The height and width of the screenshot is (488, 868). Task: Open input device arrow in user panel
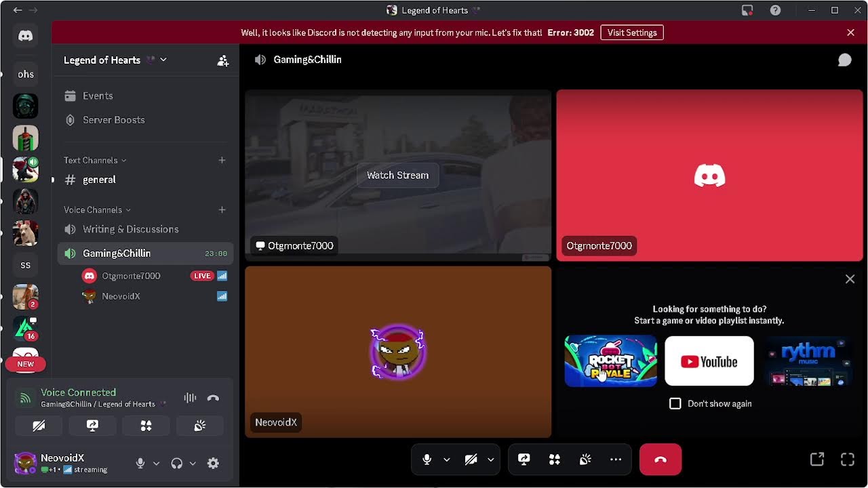(x=156, y=464)
